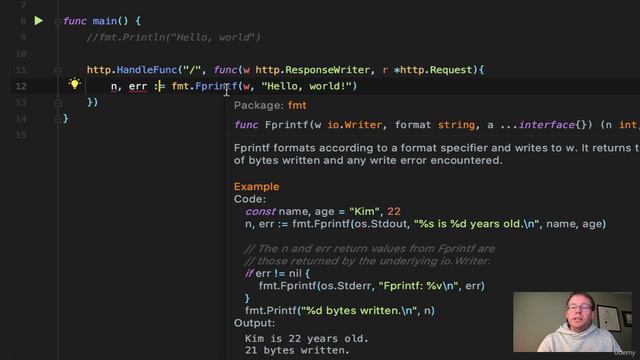Click 'http.HandleFunc' on line 11
640x360 pixels.
click(x=132, y=70)
